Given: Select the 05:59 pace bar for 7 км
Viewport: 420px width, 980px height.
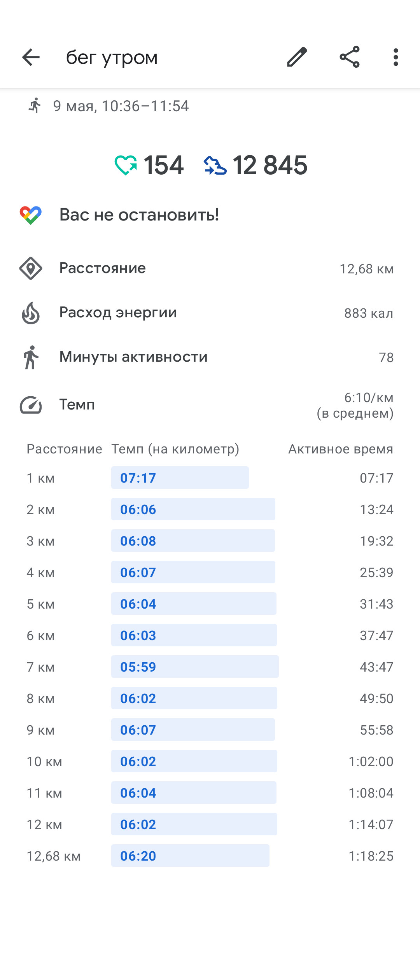Looking at the screenshot, I should pyautogui.click(x=195, y=667).
